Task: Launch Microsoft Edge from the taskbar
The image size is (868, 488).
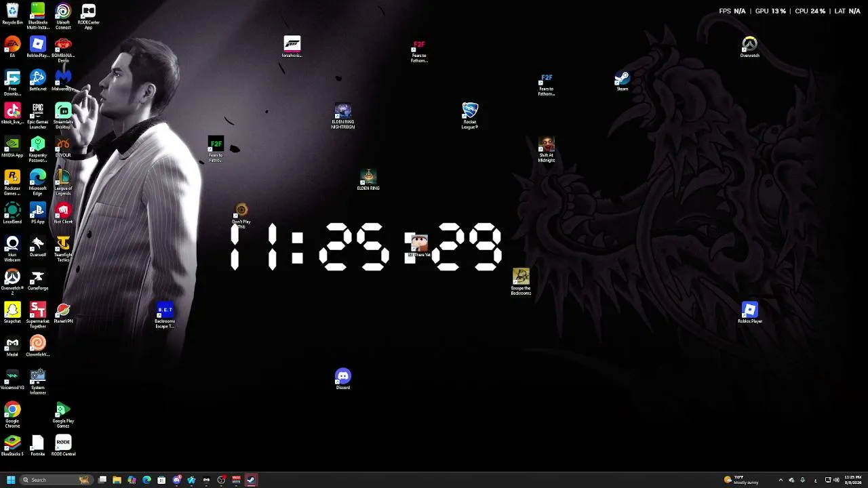Action: (x=146, y=480)
